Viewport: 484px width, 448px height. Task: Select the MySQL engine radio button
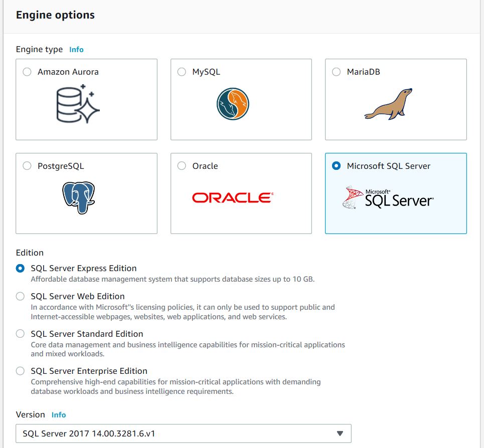[182, 72]
